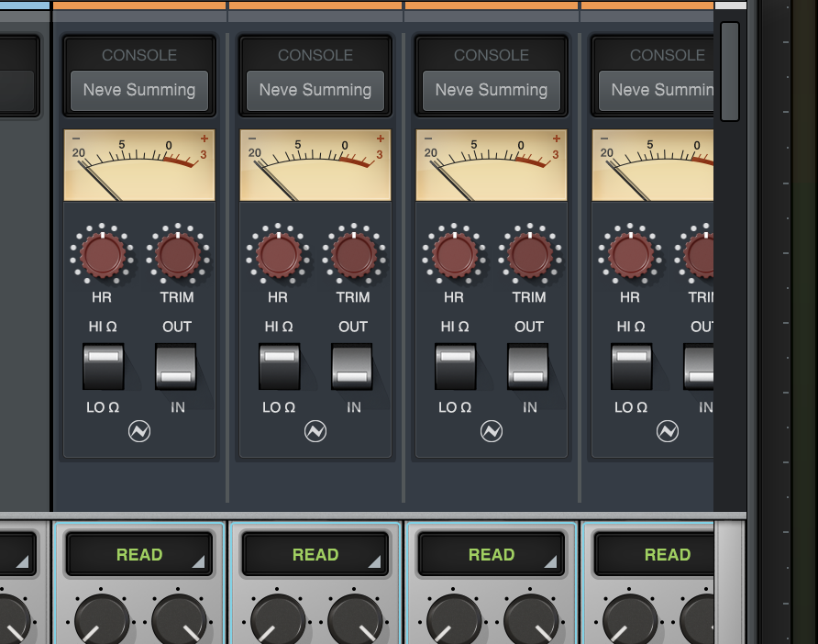Click the vertical scrollbar thumb at right edge
The image size is (818, 644).
coord(730,72)
